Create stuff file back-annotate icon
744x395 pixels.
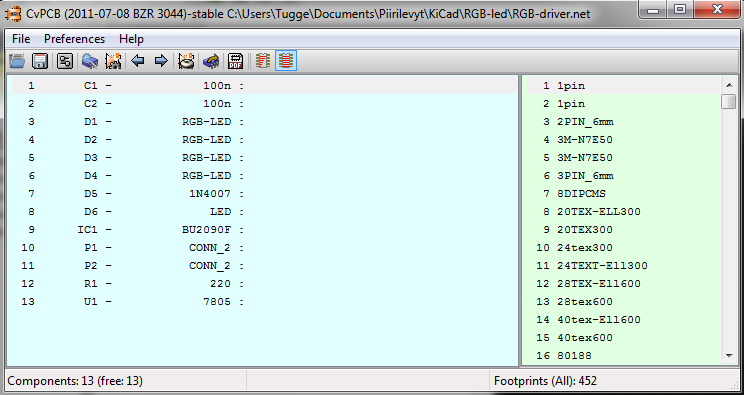[x=211, y=61]
